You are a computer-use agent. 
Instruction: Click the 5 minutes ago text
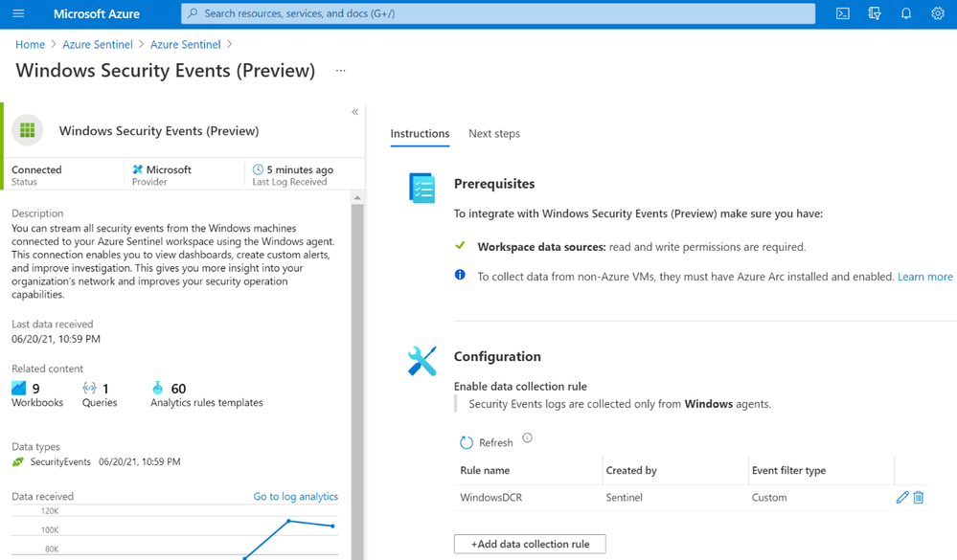point(300,169)
